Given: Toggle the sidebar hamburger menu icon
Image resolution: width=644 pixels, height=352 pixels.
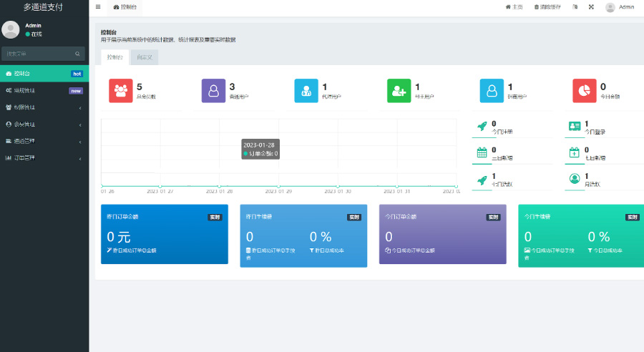Looking at the screenshot, I should pyautogui.click(x=98, y=7).
